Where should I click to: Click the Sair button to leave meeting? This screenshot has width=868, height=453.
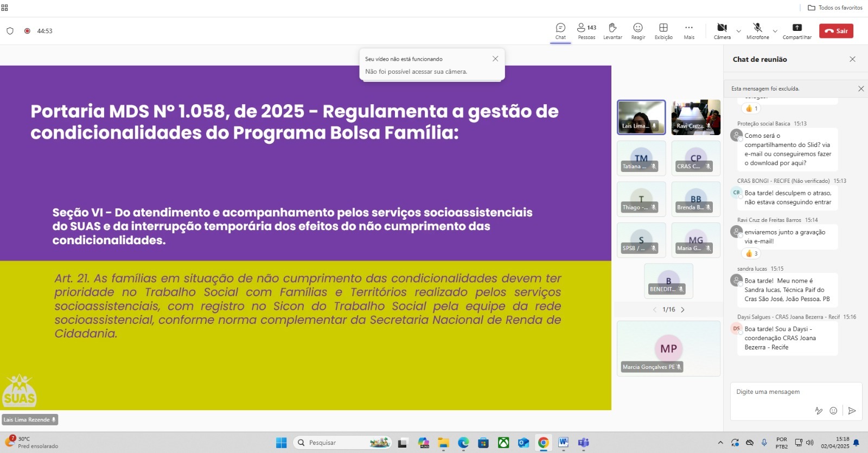point(836,31)
